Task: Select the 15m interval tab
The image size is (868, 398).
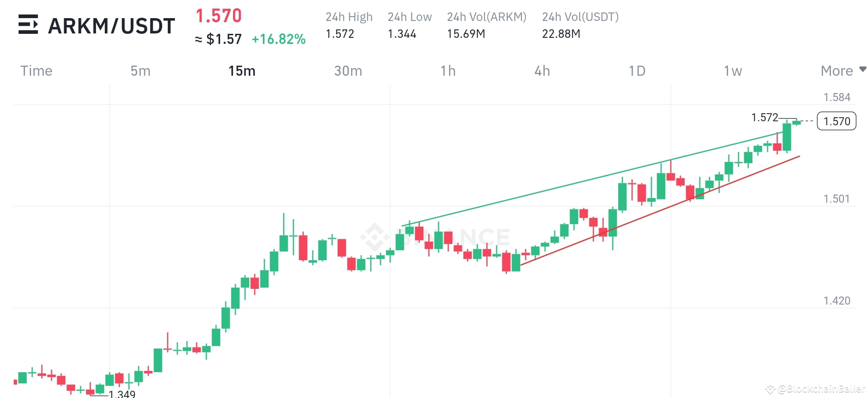Action: point(241,70)
